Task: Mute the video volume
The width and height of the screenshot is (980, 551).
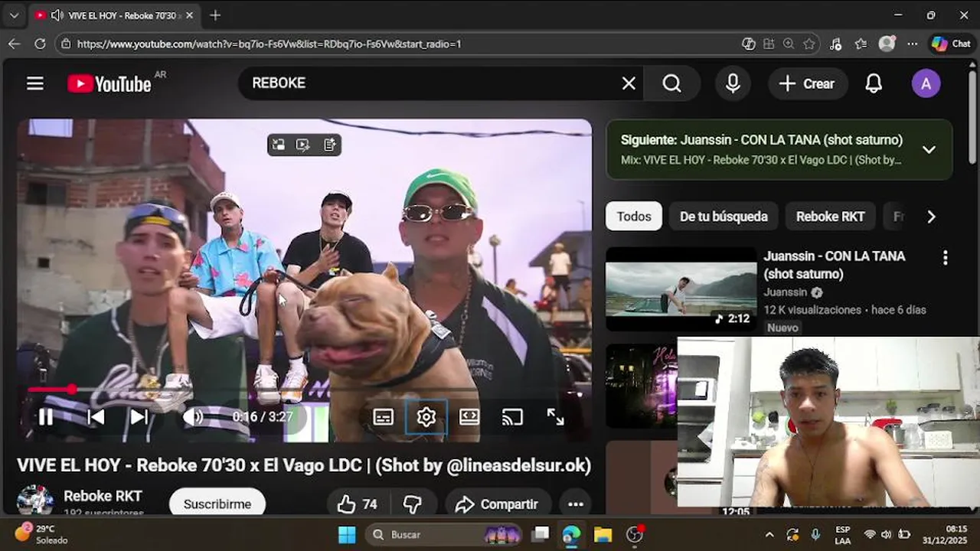Action: point(192,417)
